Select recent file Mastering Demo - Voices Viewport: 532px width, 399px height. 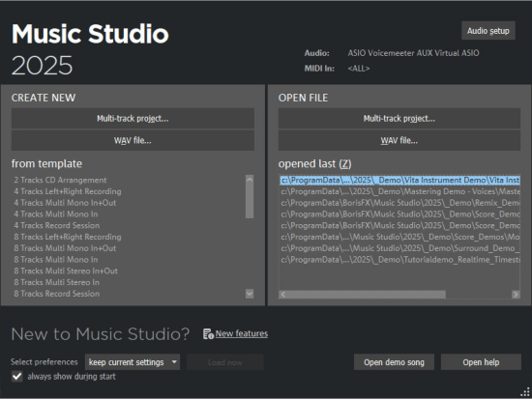point(400,191)
